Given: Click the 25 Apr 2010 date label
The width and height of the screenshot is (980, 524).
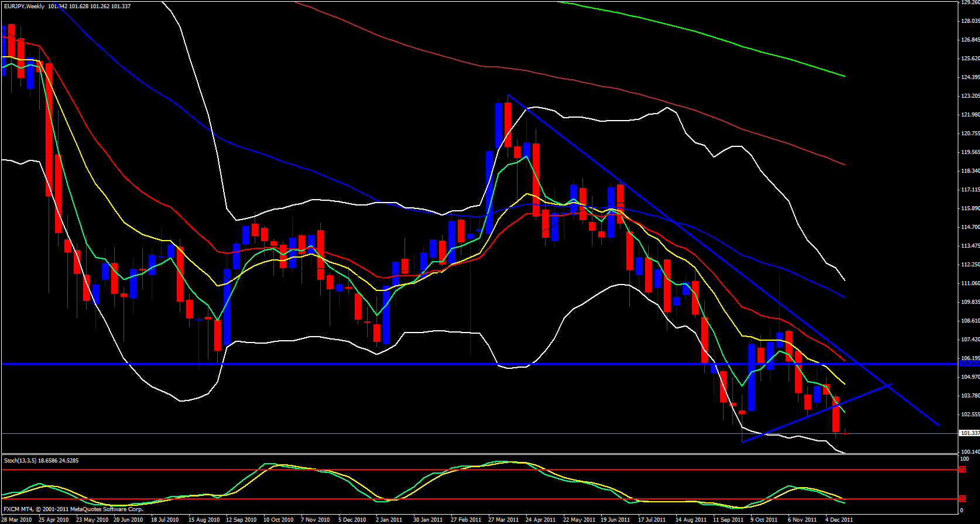Looking at the screenshot, I should 54,520.
